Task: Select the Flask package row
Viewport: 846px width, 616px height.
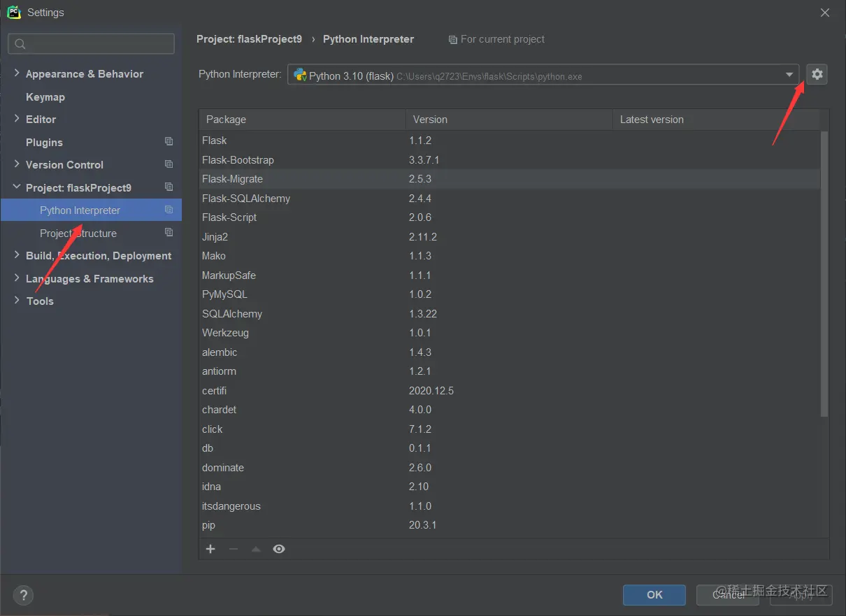Action: coord(510,141)
